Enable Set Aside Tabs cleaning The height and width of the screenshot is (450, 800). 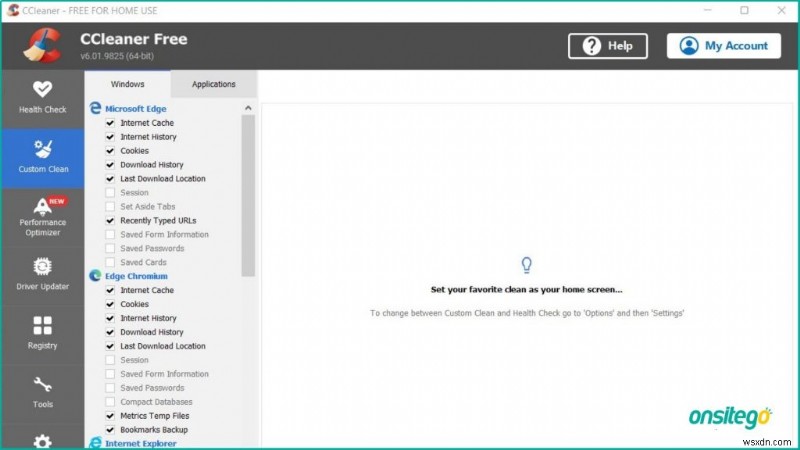pyautogui.click(x=110, y=207)
